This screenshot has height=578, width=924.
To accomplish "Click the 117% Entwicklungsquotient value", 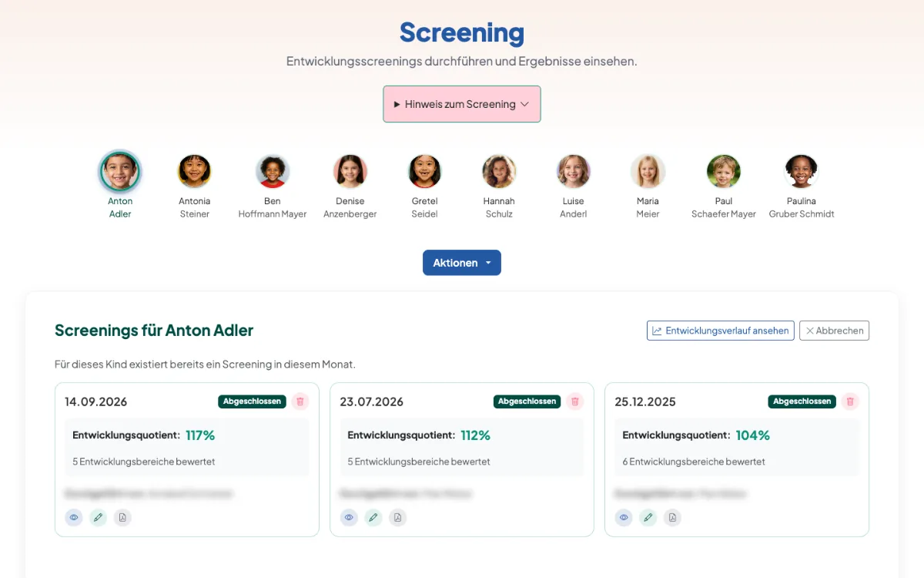I will pyautogui.click(x=200, y=435).
